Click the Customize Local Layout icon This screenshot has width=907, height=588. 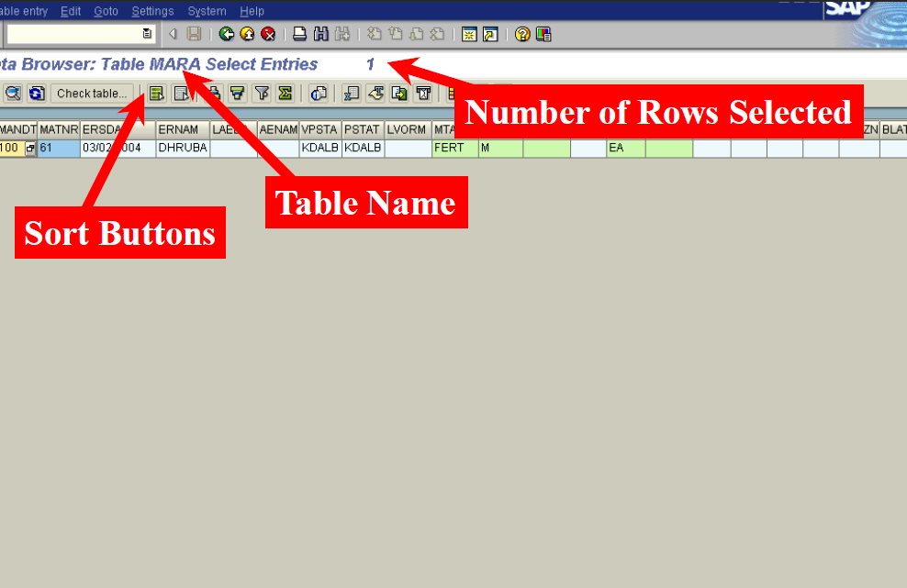543,34
